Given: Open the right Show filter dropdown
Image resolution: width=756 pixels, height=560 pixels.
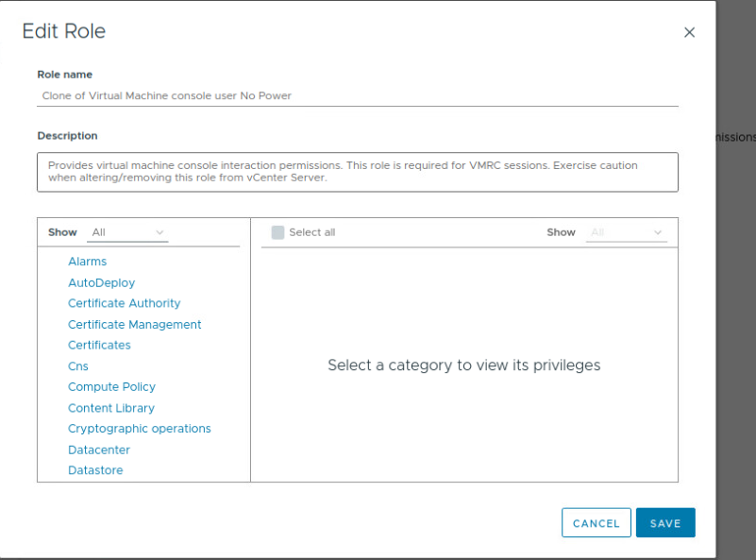Looking at the screenshot, I should (x=626, y=232).
